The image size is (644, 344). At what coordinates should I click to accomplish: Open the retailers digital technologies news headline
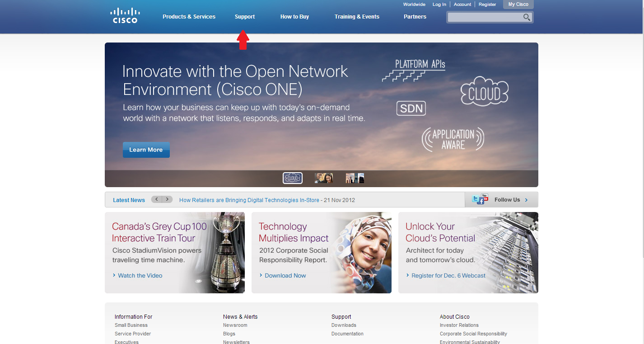[x=249, y=200]
